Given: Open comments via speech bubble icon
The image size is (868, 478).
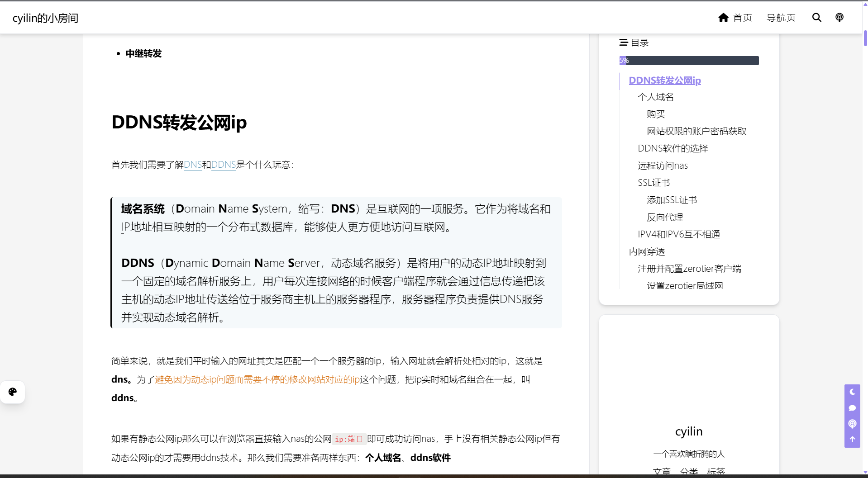Looking at the screenshot, I should point(852,408).
